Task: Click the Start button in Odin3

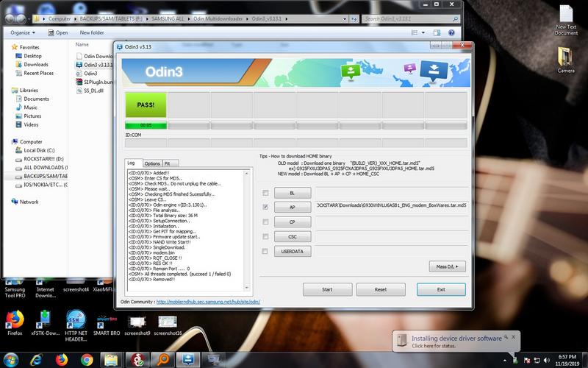Action: coord(327,289)
